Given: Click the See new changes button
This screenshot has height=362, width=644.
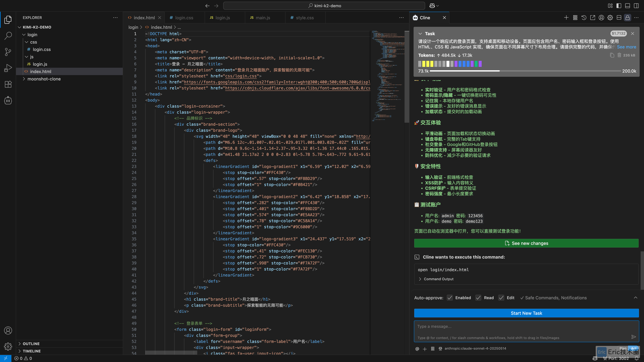Looking at the screenshot, I should tap(526, 243).
